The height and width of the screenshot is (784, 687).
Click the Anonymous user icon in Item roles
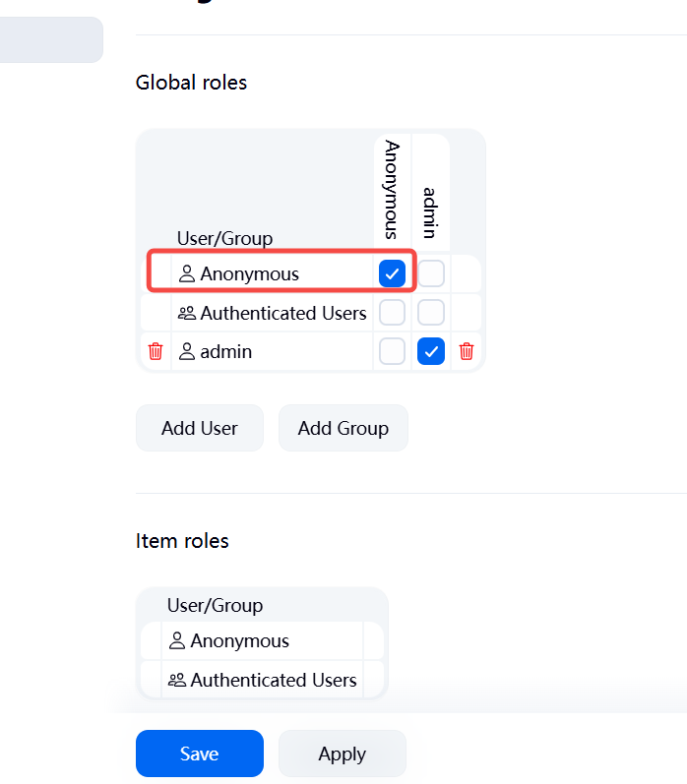pos(176,640)
